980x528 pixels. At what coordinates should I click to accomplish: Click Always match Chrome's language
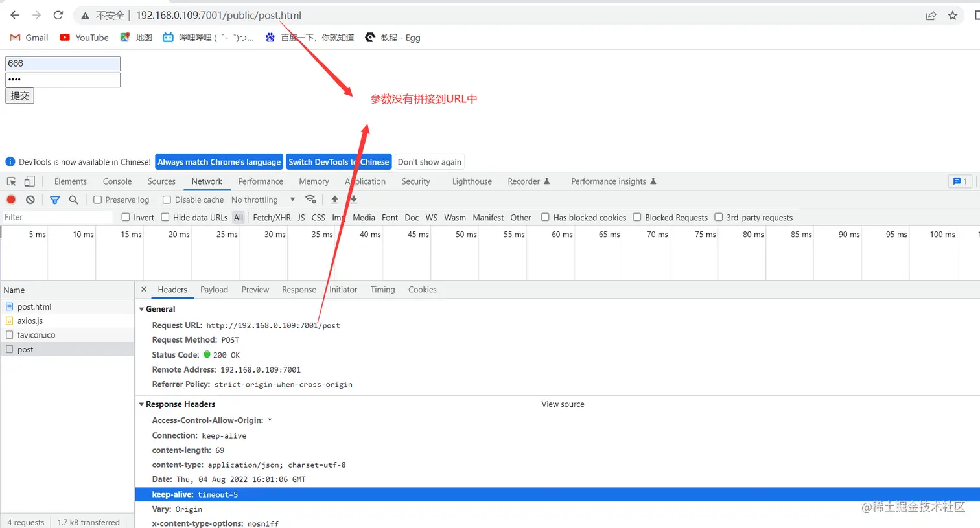219,162
